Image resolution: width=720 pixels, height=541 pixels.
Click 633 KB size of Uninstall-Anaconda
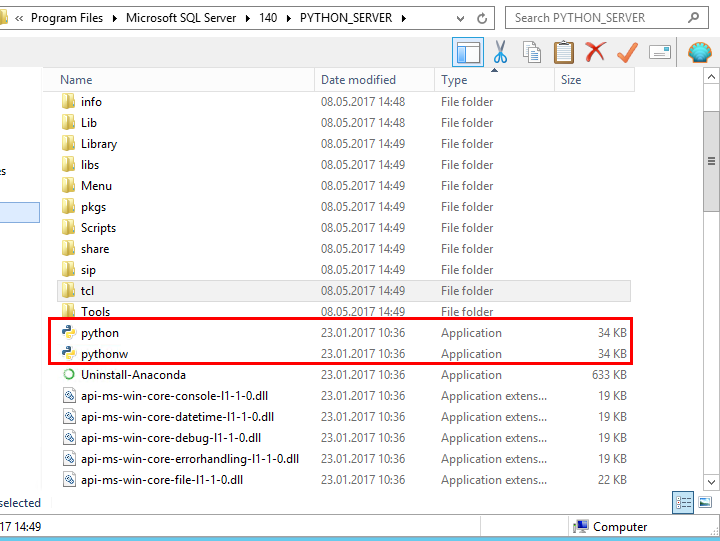[609, 375]
